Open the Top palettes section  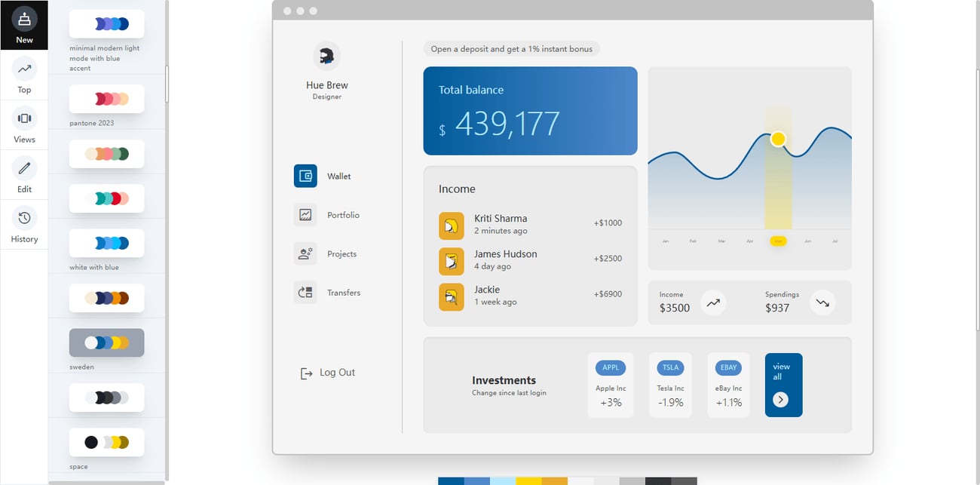(24, 69)
